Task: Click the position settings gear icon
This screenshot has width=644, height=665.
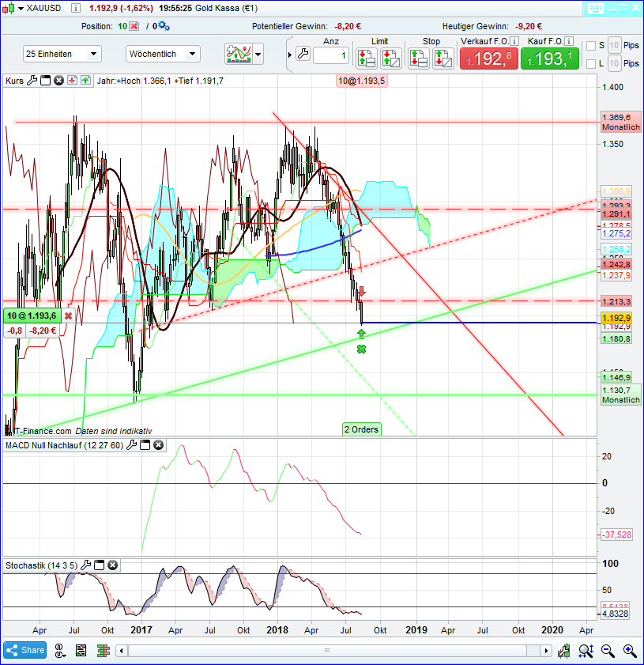Action: [163, 25]
